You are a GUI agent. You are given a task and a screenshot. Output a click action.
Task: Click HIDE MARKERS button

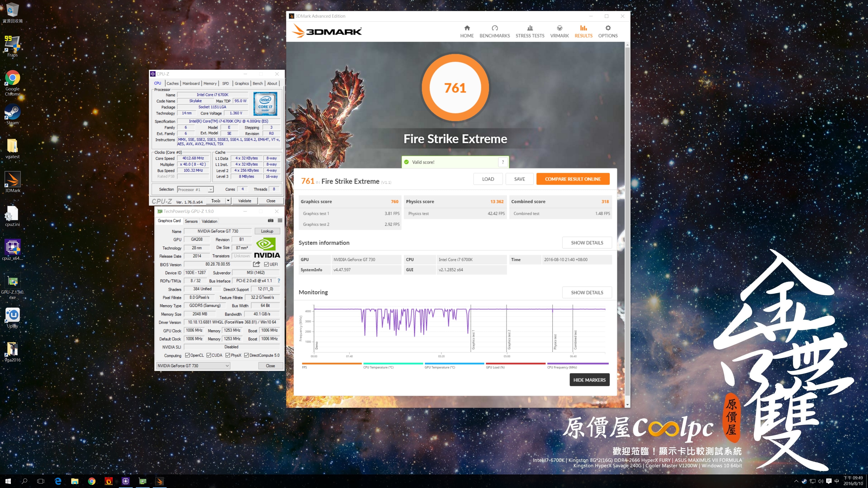589,380
